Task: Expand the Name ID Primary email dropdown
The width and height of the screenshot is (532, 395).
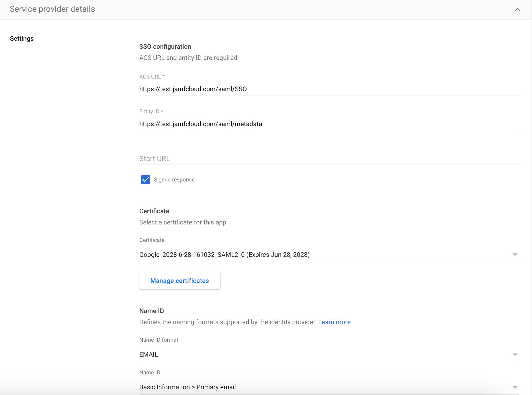Action: (324, 387)
